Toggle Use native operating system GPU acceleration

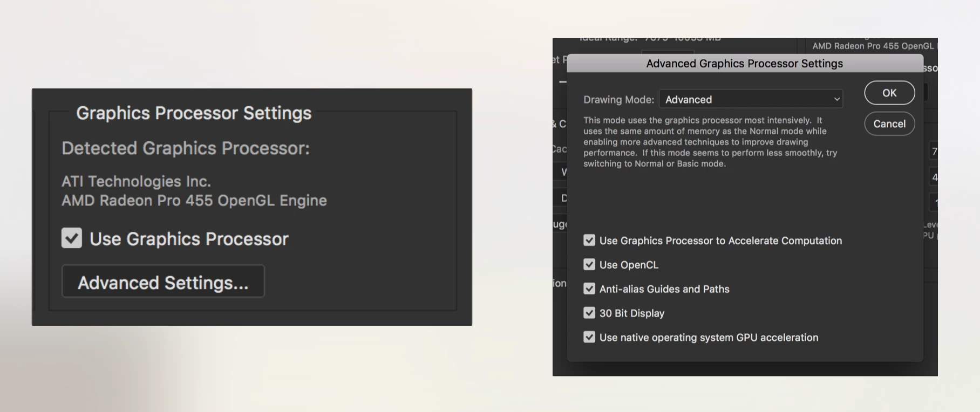pyautogui.click(x=589, y=338)
